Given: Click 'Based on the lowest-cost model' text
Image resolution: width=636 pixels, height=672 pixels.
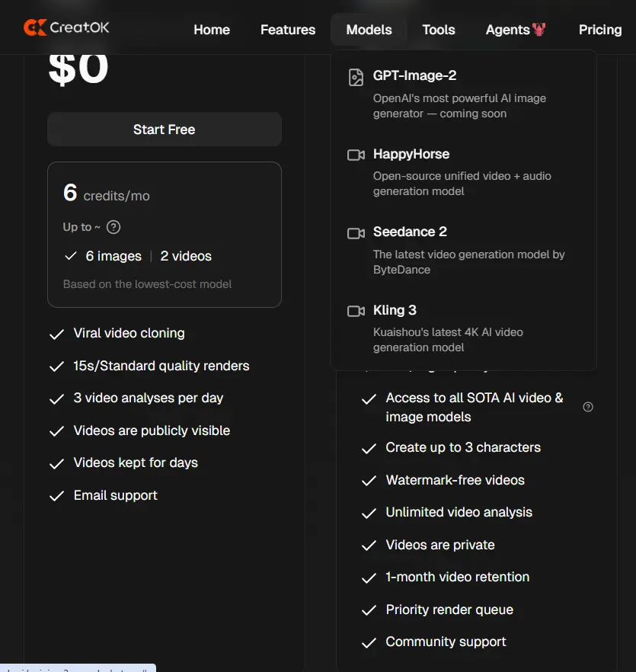Looking at the screenshot, I should click(x=147, y=284).
